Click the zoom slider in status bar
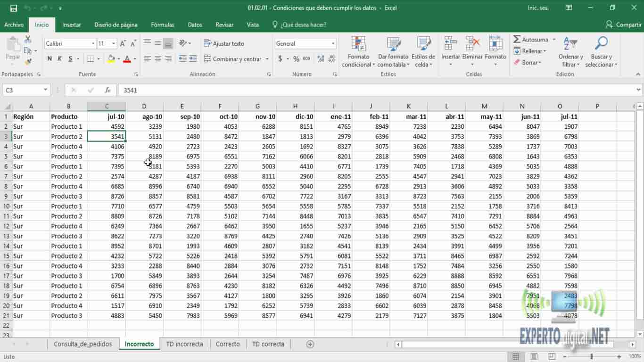Image resolution: width=644 pixels, height=362 pixels. (x=591, y=357)
